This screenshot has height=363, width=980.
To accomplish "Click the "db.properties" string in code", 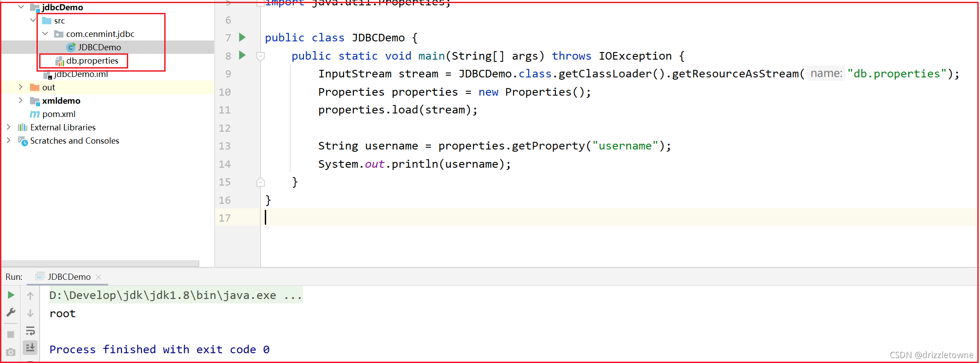I will click(x=897, y=74).
